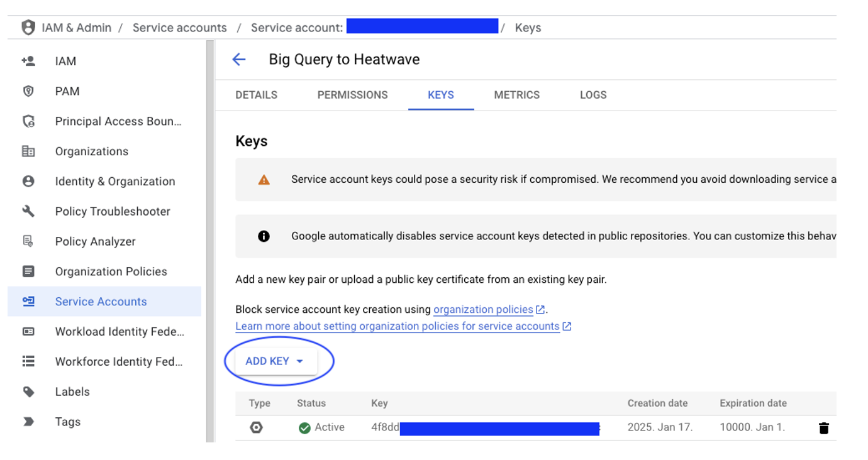Delete the active key with trash icon
Image resolution: width=868 pixels, height=460 pixels.
tap(823, 428)
